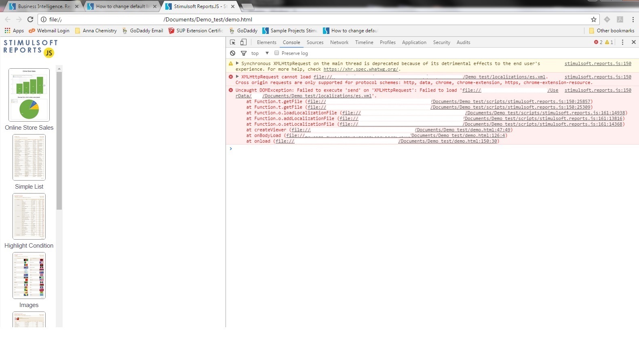The width and height of the screenshot is (639, 364).
Task: Close the How to change default tab
Action: pyautogui.click(x=155, y=6)
